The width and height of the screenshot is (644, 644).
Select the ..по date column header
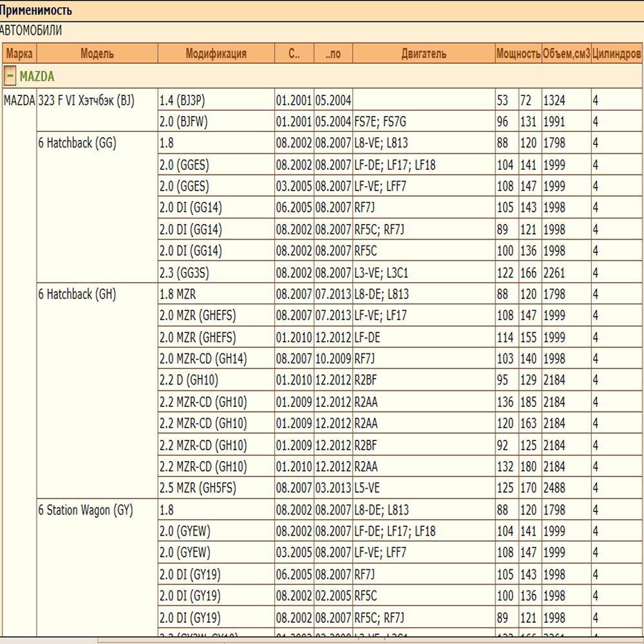click(x=333, y=53)
